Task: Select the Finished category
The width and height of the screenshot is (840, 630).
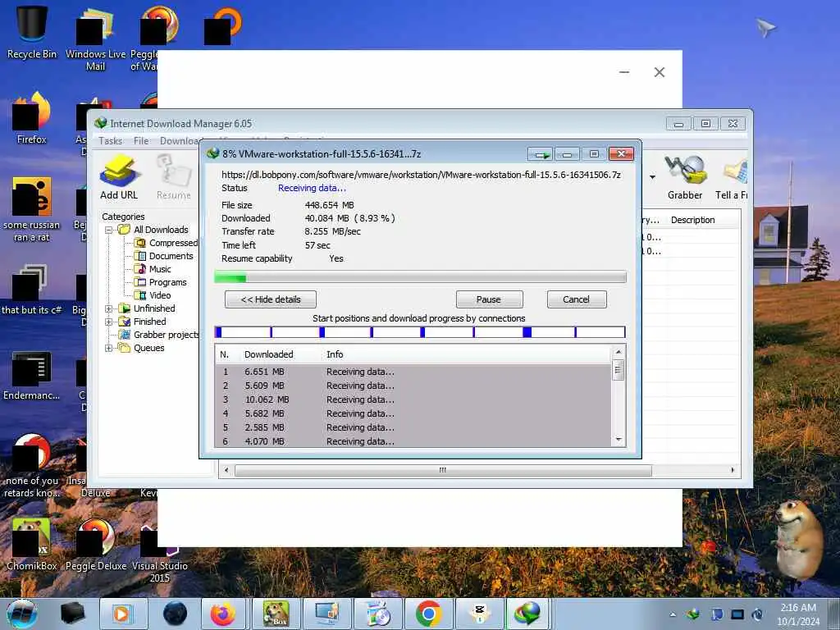Action: 143,322
